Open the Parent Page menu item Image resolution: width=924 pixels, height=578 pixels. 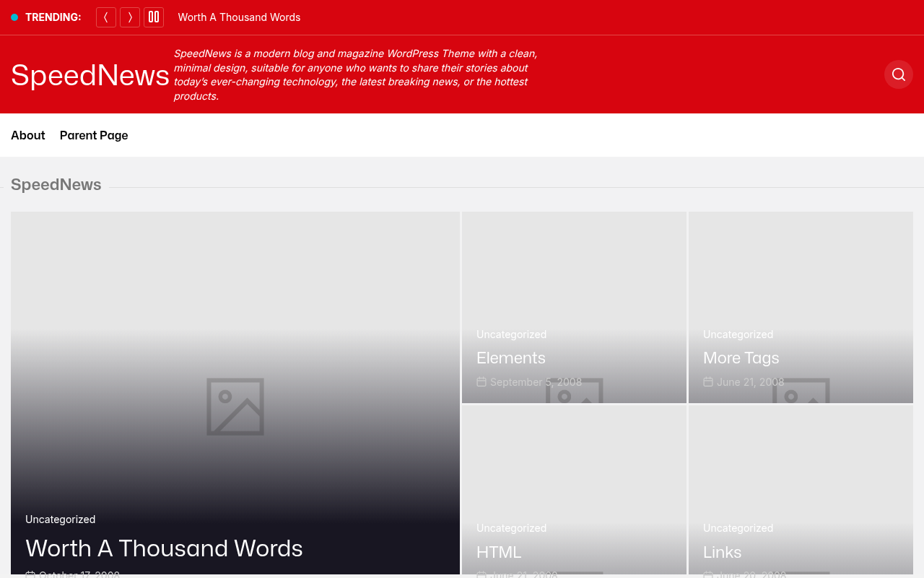coord(94,135)
